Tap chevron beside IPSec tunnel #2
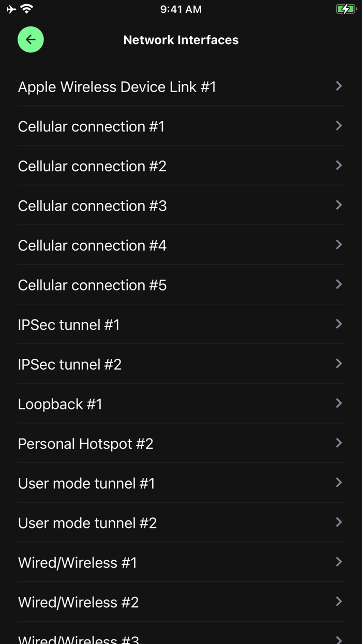362x644 pixels. (x=339, y=363)
